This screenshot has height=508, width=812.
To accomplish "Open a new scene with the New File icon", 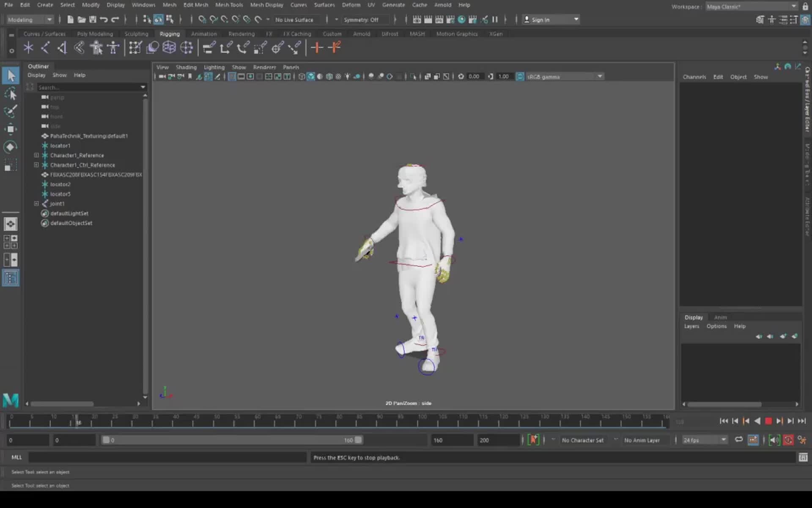I will tap(70, 19).
